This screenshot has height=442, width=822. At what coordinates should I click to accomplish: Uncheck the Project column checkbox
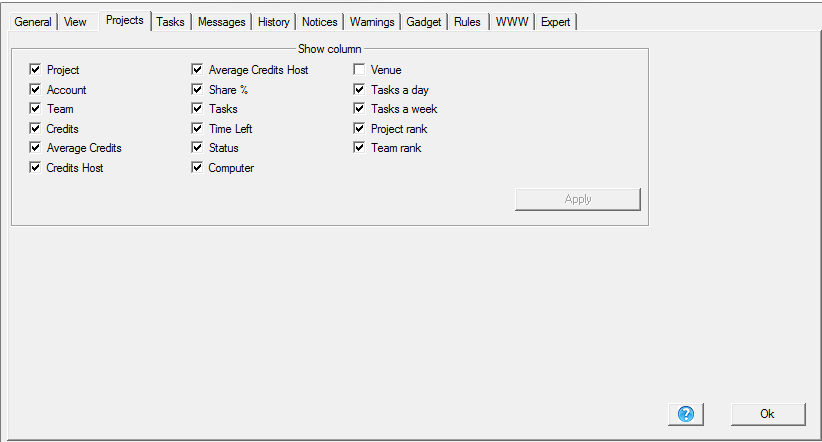coord(35,69)
